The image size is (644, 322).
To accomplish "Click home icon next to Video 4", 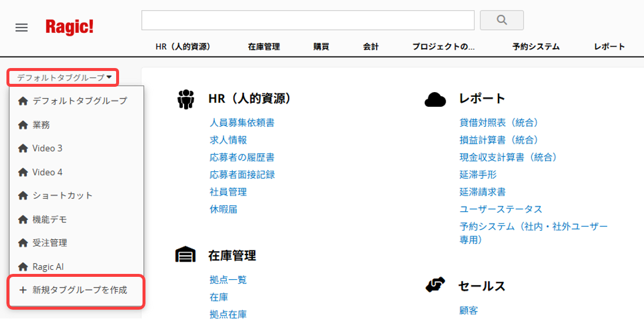I will (x=23, y=172).
